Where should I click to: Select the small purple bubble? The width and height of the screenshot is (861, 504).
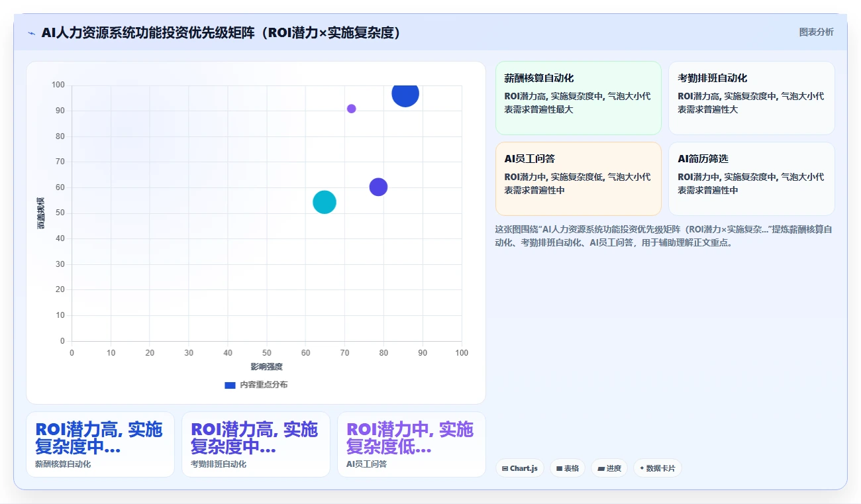[x=352, y=109]
